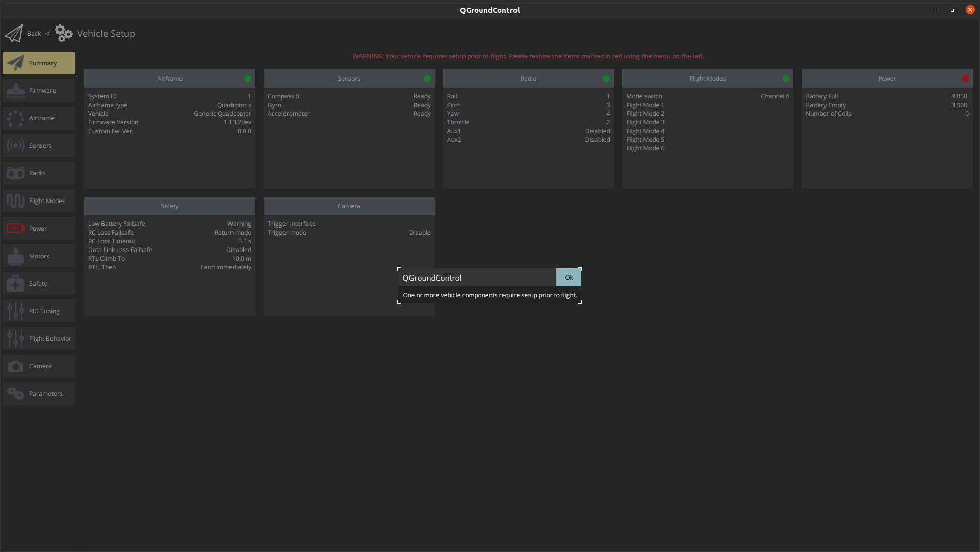Click 'Channel 6' mode switch value

[775, 96]
